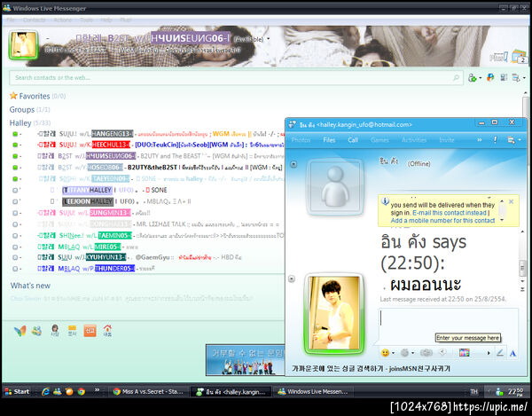Click Call in the chat toolbar

pos(353,140)
